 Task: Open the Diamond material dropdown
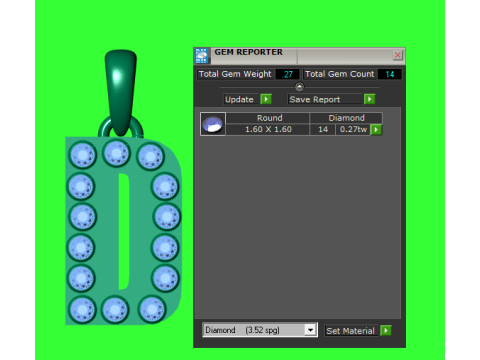(x=310, y=330)
